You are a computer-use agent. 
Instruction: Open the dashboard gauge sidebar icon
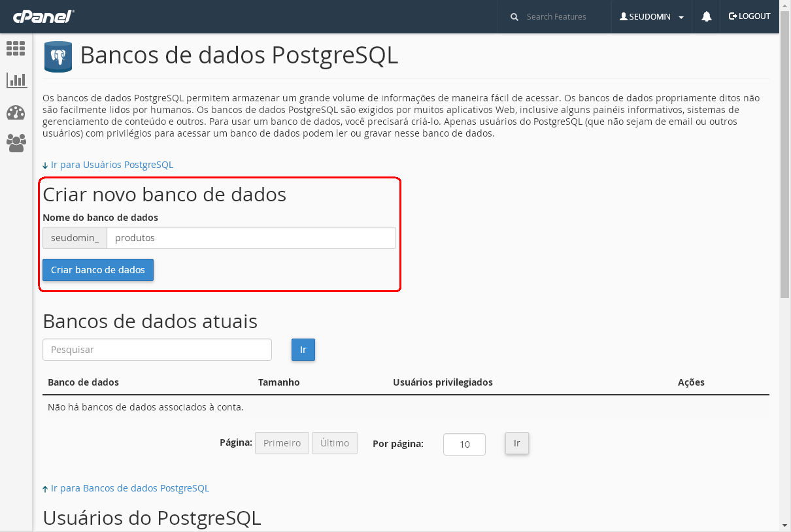point(16,112)
